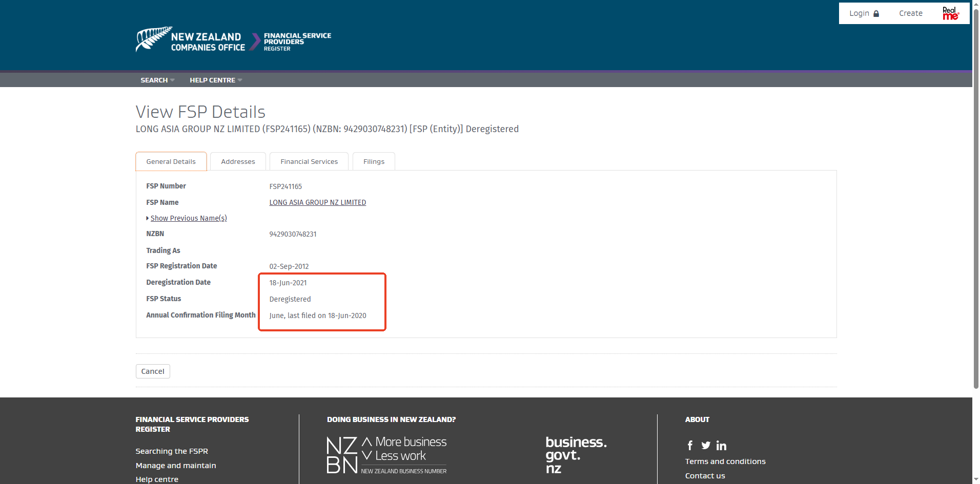Open Terms and conditions footer link
Viewport: 980px width, 484px height.
click(x=725, y=461)
